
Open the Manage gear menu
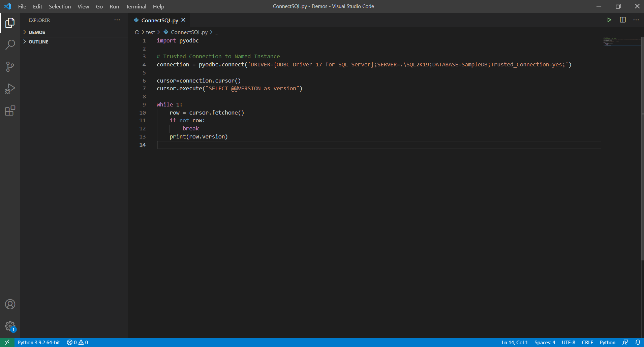point(10,325)
